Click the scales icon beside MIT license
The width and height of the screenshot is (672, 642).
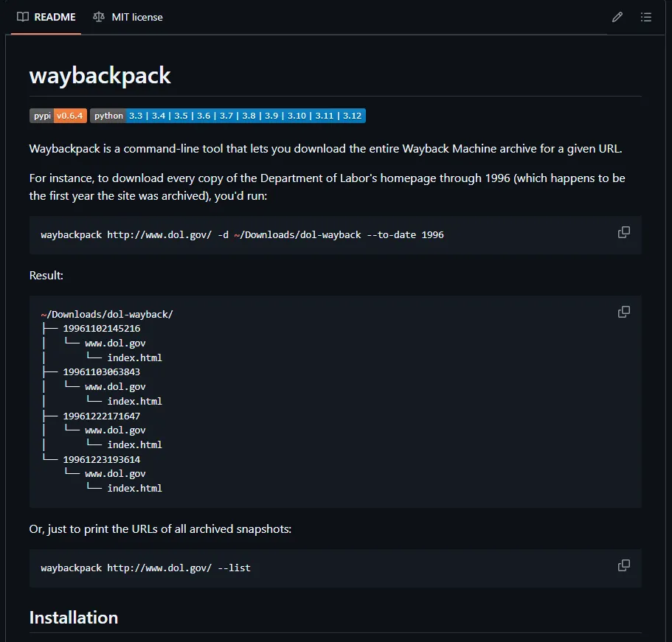pos(99,16)
